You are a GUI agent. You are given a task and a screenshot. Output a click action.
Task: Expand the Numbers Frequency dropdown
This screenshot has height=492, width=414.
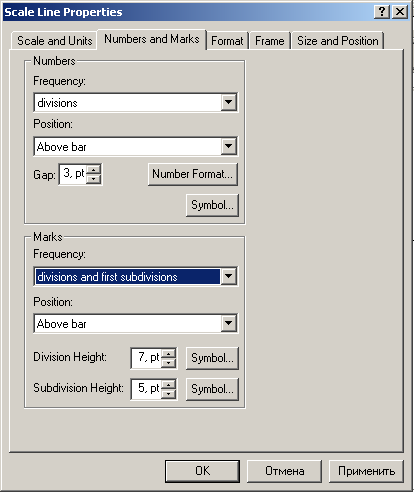point(229,102)
